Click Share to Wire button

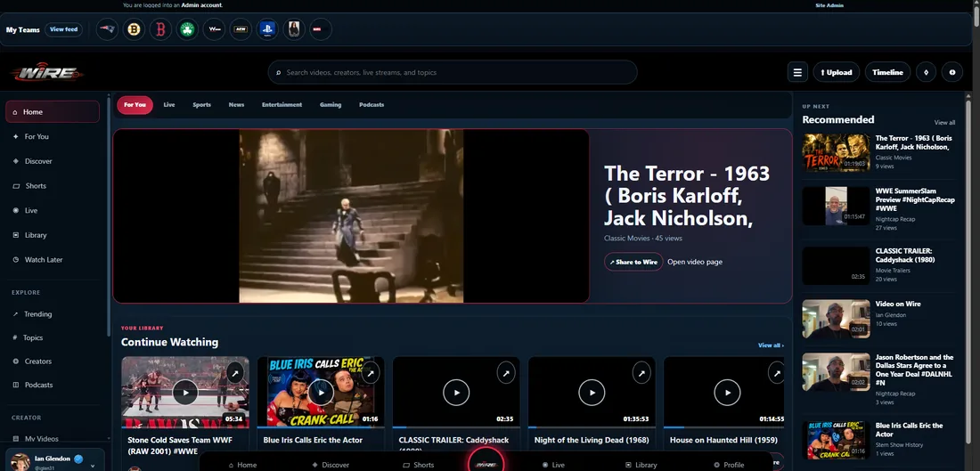[633, 262]
